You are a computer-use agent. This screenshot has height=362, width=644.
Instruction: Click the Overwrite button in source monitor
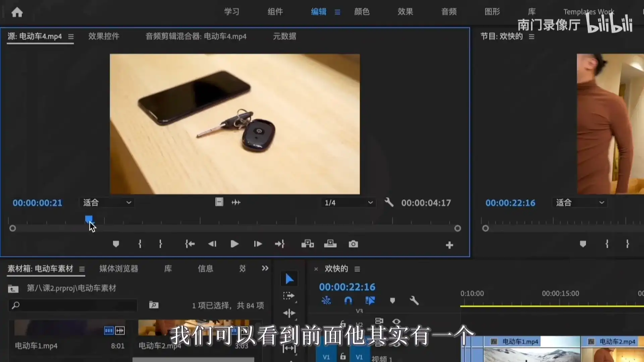pyautogui.click(x=330, y=244)
